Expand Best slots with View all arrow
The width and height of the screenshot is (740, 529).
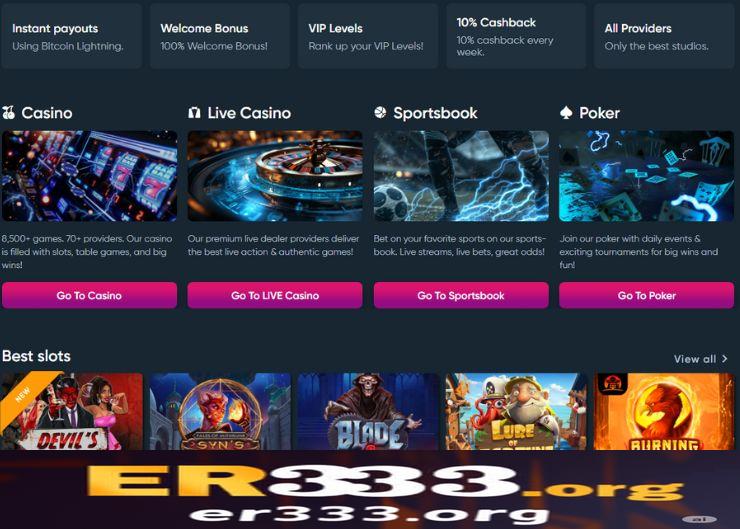724,359
